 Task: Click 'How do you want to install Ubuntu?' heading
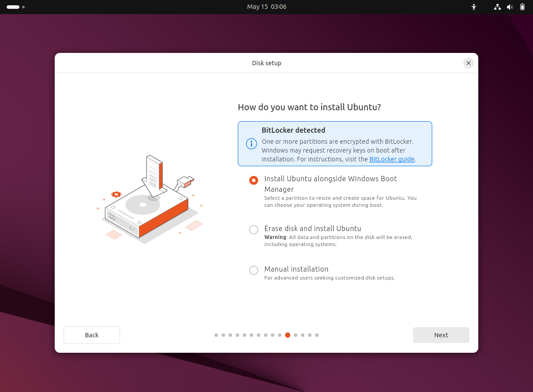tap(309, 107)
